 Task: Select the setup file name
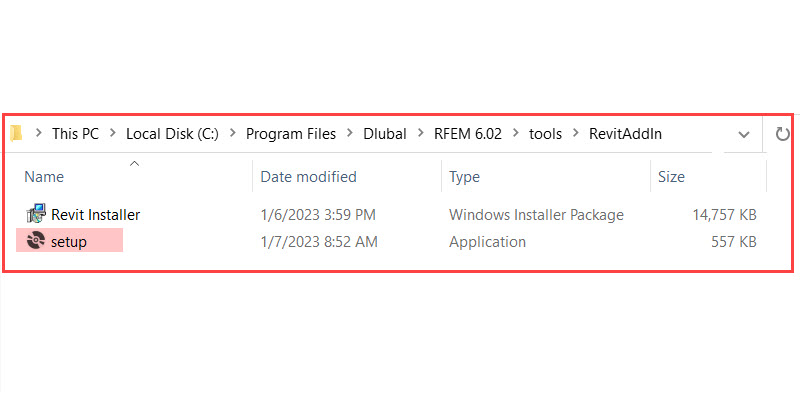tap(69, 241)
